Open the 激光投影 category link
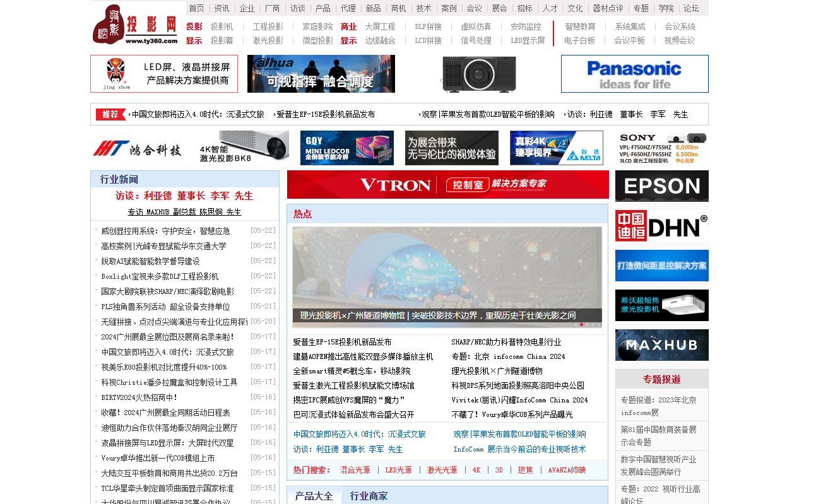The image size is (816, 504). 268,40
